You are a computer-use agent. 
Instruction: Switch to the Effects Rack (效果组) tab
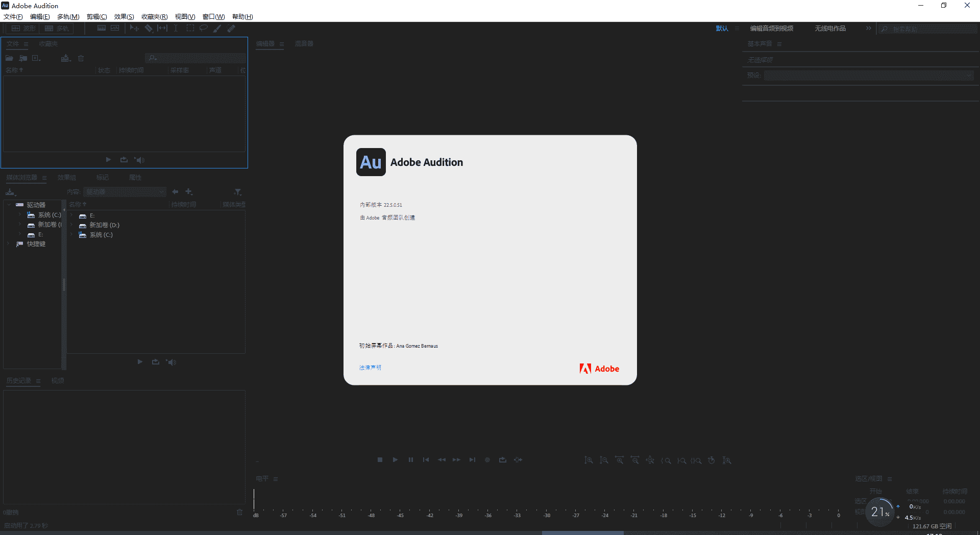click(66, 178)
